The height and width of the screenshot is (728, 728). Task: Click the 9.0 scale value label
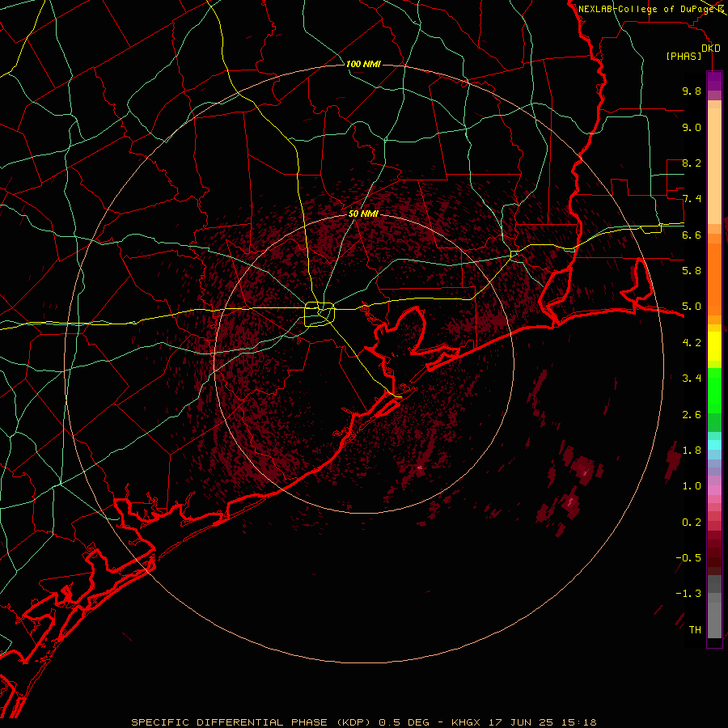(x=692, y=127)
